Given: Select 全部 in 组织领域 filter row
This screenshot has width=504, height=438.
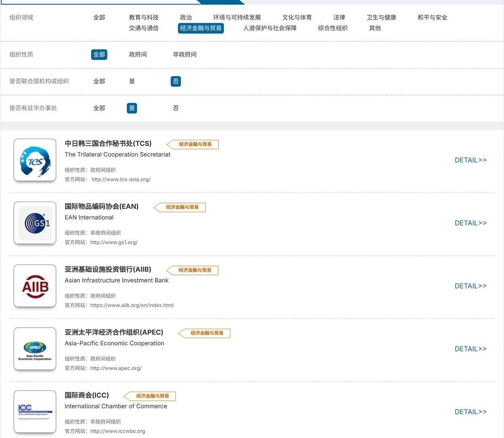Looking at the screenshot, I should tap(99, 17).
